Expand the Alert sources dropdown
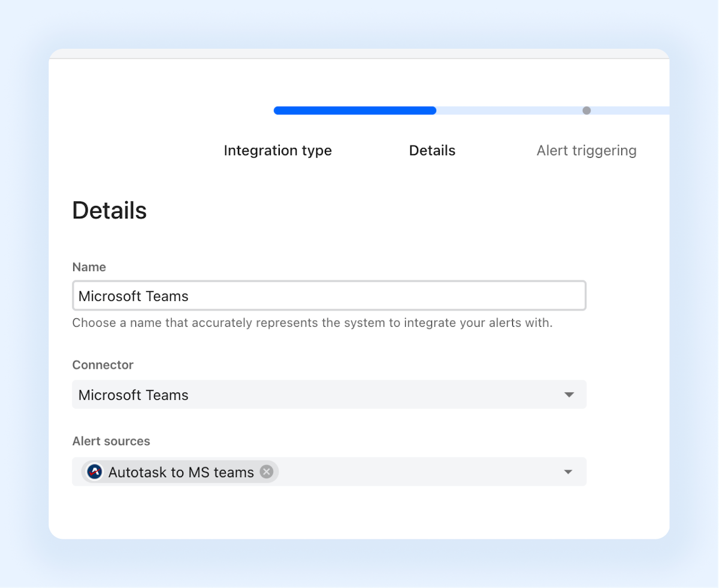This screenshot has width=719, height=588. [x=419, y=472]
